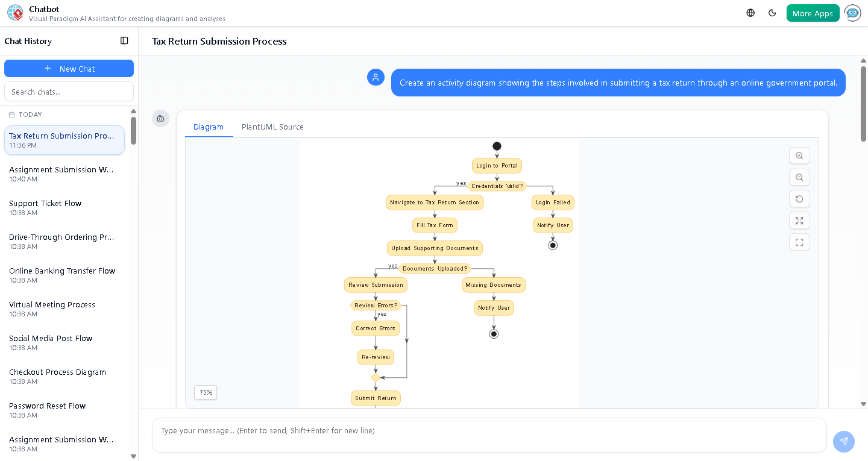Zoom out of the diagram canvas

799,177
